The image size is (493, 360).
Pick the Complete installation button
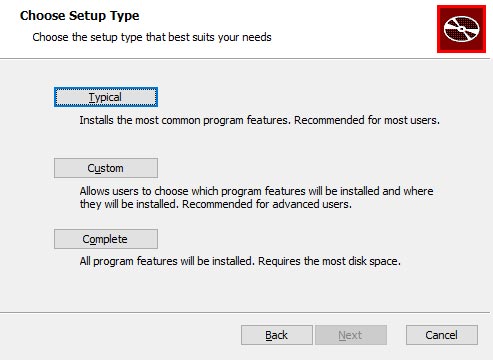tap(106, 239)
